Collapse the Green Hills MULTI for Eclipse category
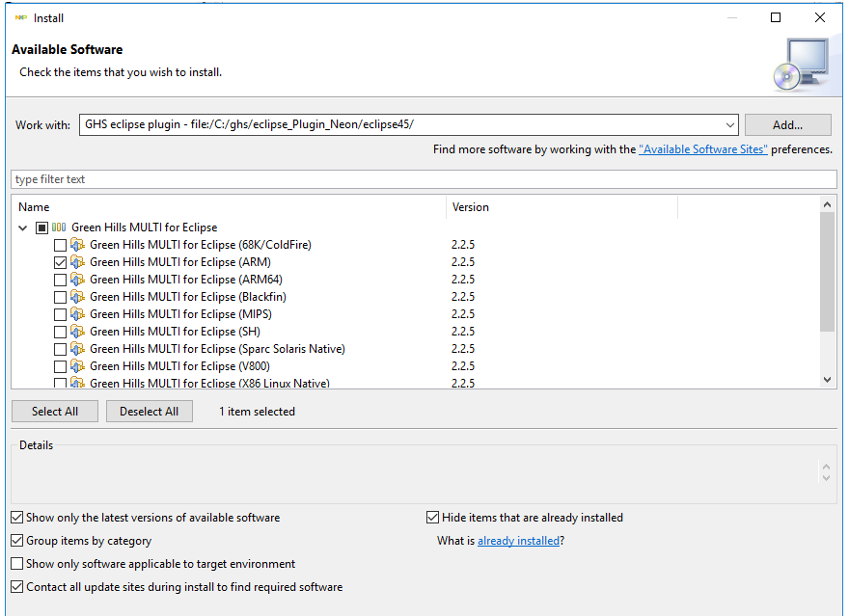 (x=23, y=228)
